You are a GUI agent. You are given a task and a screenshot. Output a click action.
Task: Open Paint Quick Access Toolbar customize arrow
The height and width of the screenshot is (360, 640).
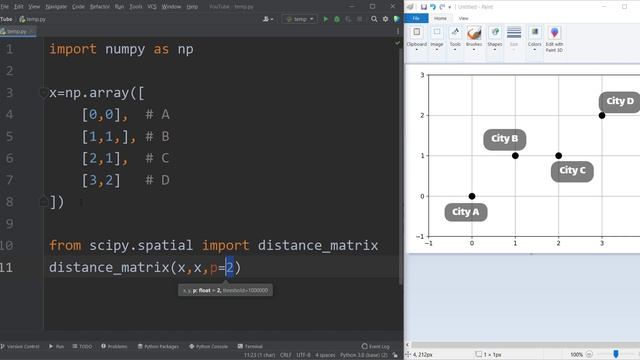[x=450, y=7]
